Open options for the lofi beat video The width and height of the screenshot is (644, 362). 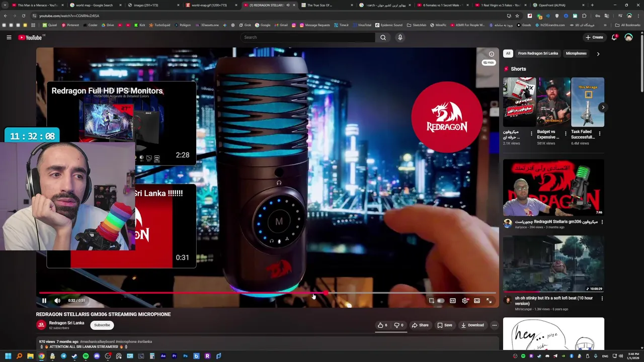pos(602,298)
